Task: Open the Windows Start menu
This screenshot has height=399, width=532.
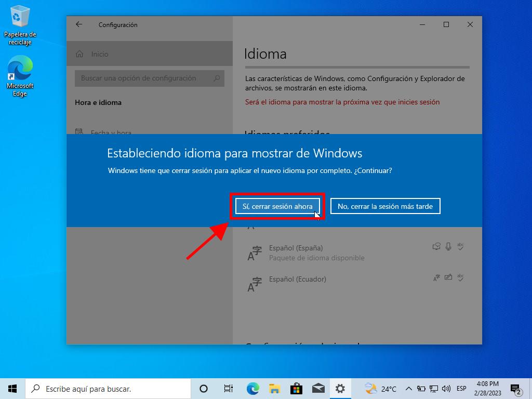Action: click(12, 388)
